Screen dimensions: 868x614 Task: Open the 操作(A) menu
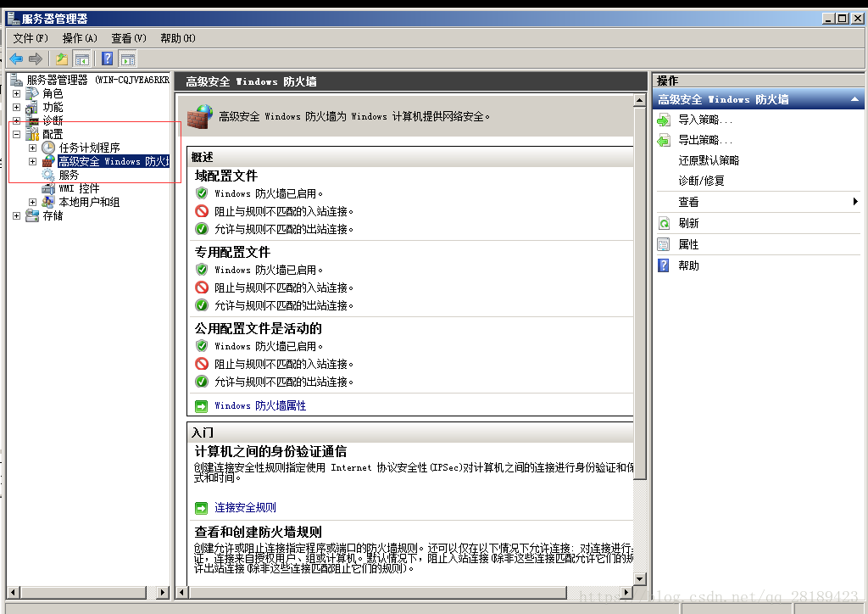pyautogui.click(x=80, y=38)
